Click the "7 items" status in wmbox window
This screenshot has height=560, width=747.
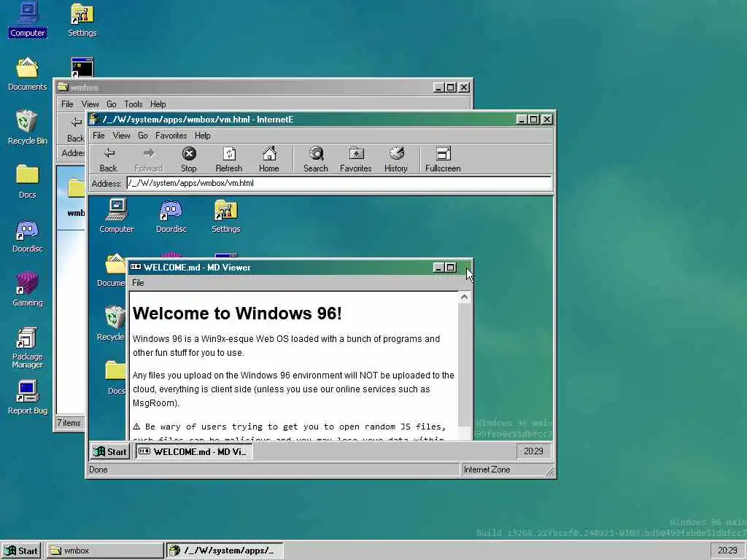(x=69, y=423)
